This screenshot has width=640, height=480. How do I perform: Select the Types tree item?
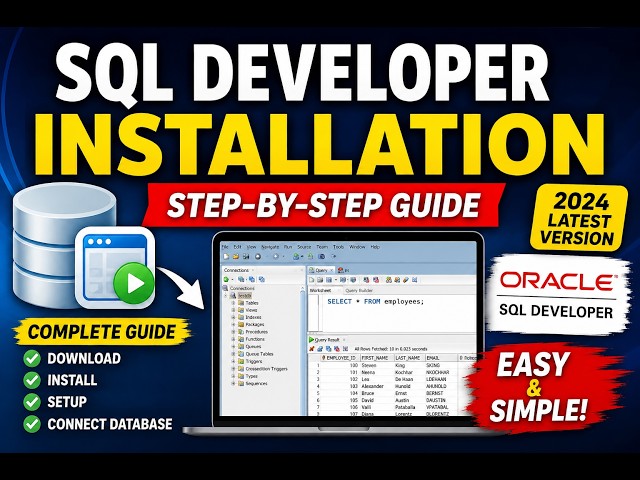[251, 376]
